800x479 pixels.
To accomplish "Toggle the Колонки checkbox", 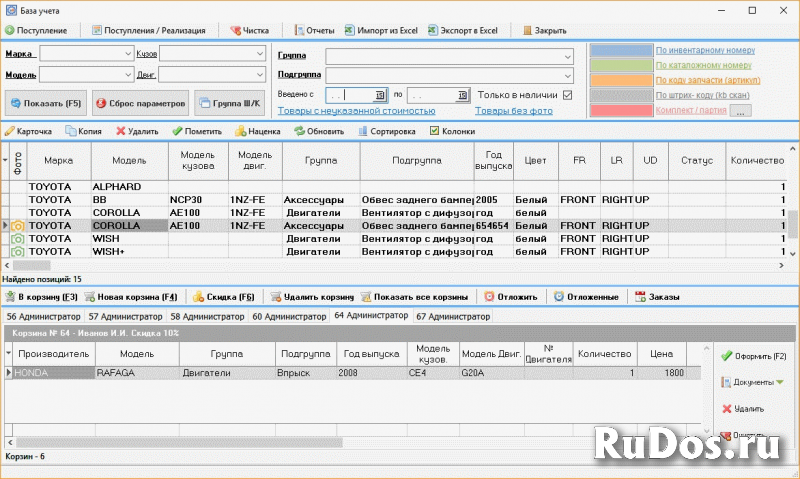I will (434, 131).
